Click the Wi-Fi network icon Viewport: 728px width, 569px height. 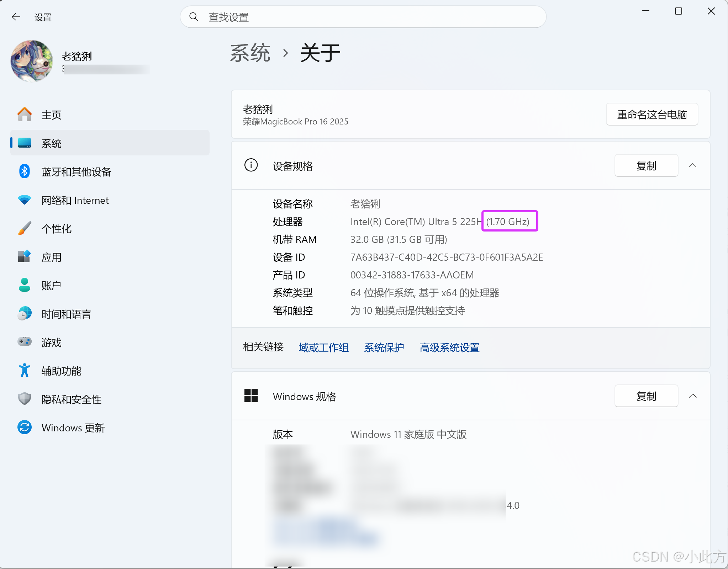click(25, 200)
